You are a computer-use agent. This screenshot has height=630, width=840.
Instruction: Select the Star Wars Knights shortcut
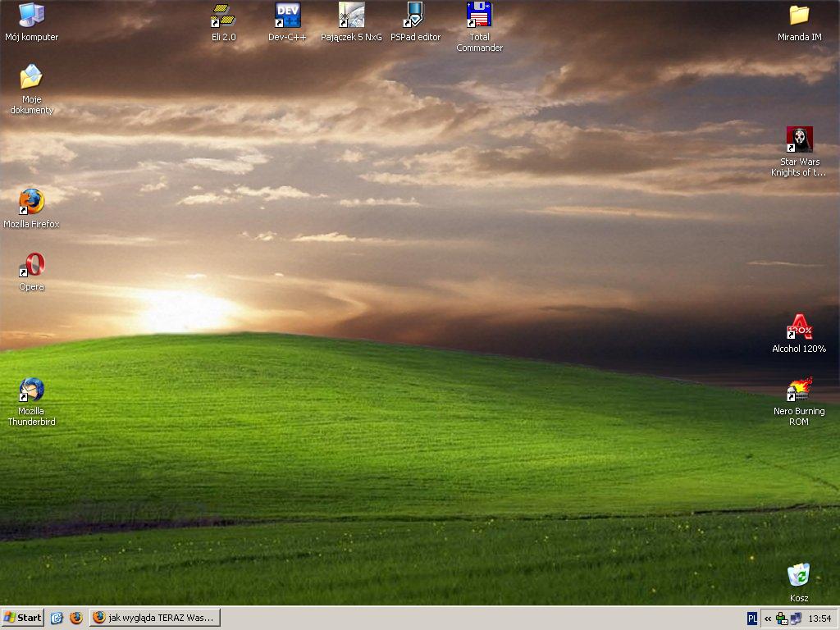799,152
